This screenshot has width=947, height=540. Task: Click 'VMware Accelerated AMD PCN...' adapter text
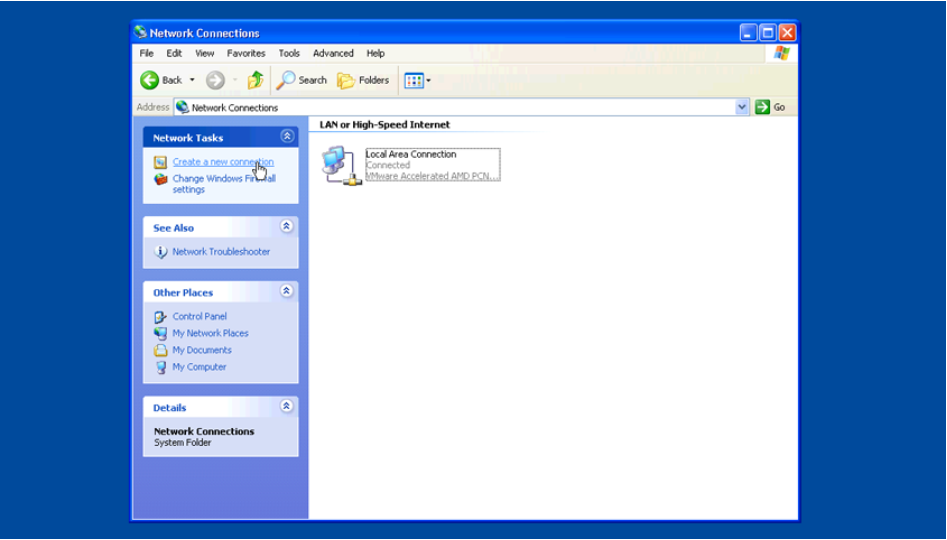click(x=433, y=176)
